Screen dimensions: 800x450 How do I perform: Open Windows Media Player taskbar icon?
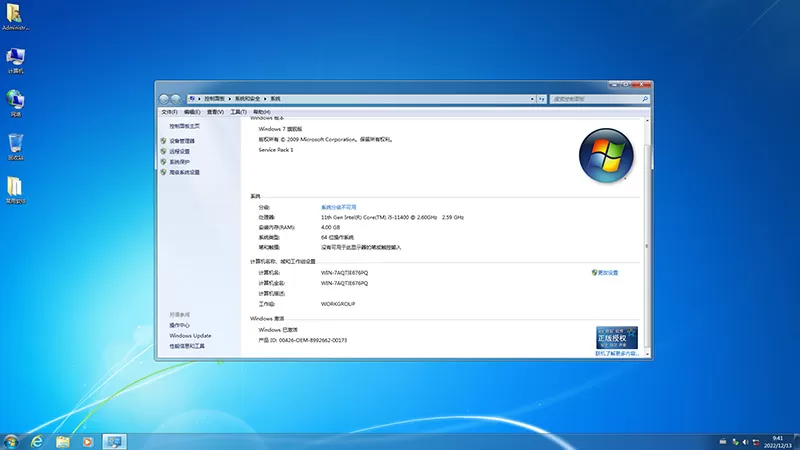tap(88, 440)
